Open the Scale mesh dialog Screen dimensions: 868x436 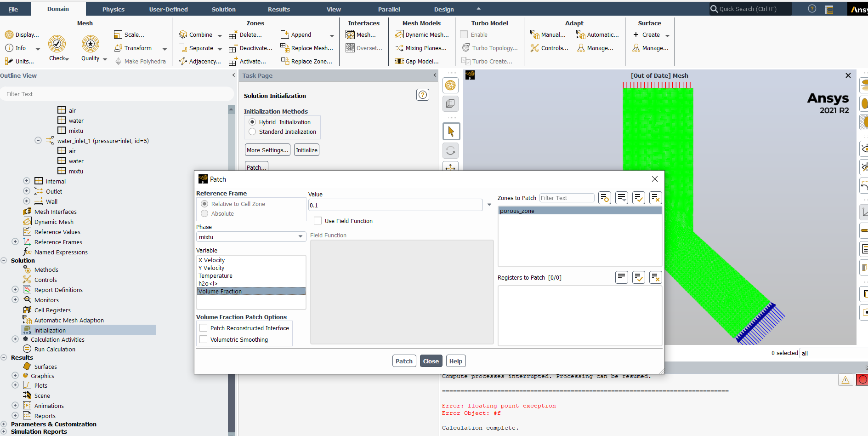pos(129,34)
